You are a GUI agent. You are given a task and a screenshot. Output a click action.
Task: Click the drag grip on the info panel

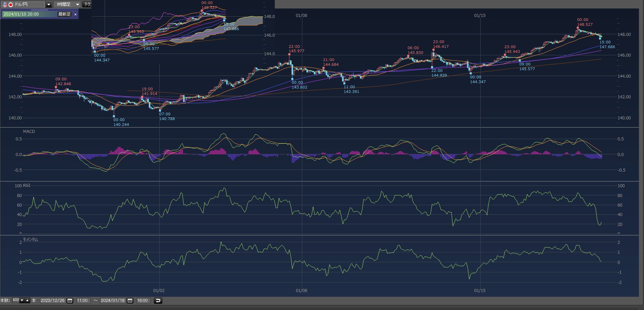(x=39, y=10)
